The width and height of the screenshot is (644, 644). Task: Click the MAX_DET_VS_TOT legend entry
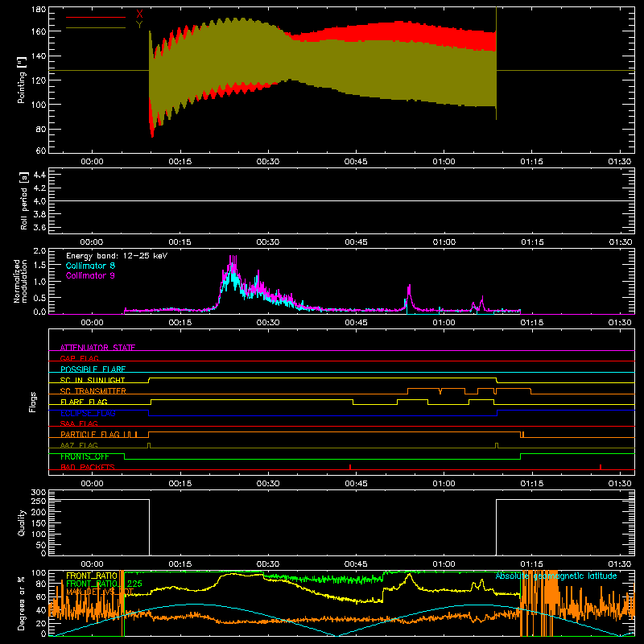pyautogui.click(x=100, y=592)
